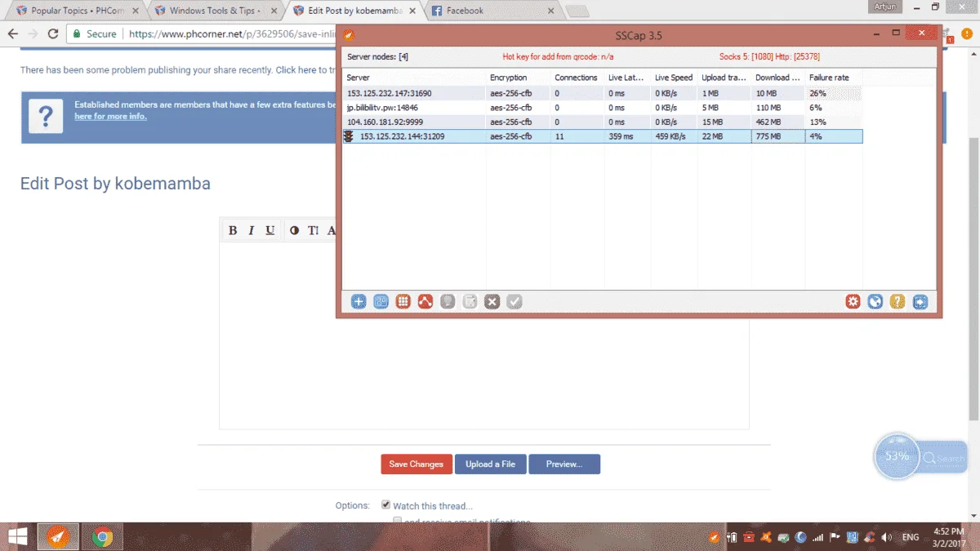The height and width of the screenshot is (551, 980).
Task: Click the blue exit arrow icon in SSCap
Action: (x=920, y=301)
